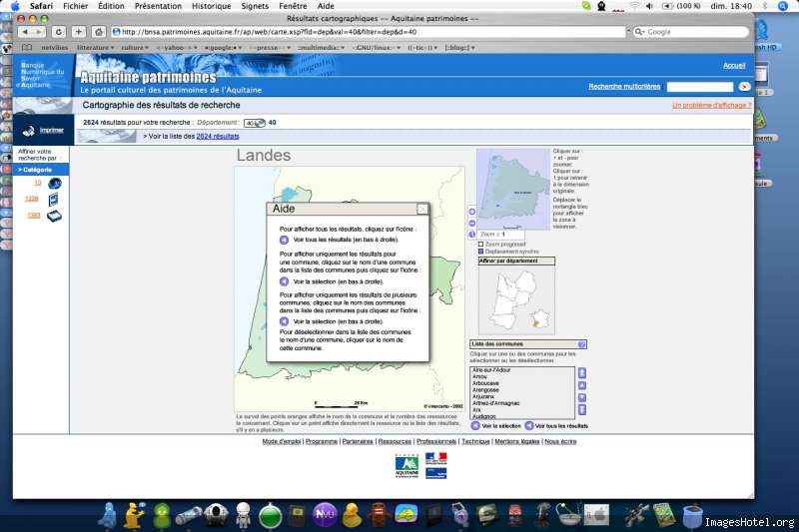
Task: Enable the Zoom progressif checkbox
Action: 480,245
